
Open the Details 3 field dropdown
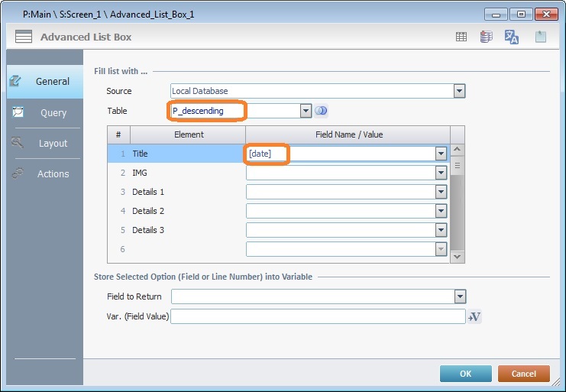point(441,230)
